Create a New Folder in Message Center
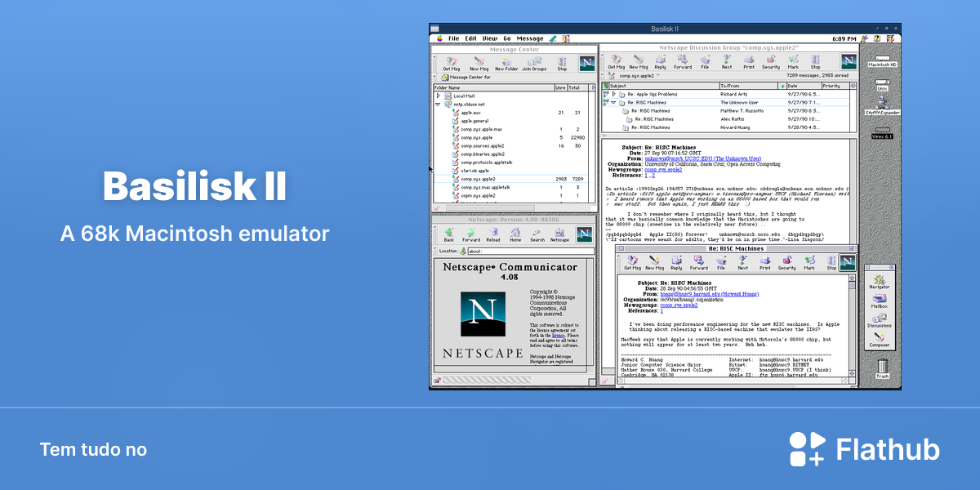Viewport: 980px width, 490px height. 506,64
